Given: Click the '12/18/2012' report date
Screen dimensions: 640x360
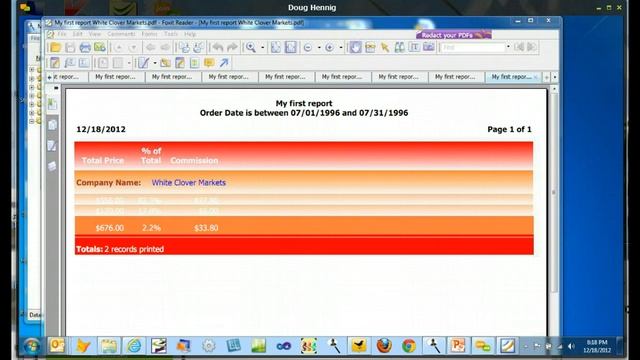Looking at the screenshot, I should click(x=101, y=129).
